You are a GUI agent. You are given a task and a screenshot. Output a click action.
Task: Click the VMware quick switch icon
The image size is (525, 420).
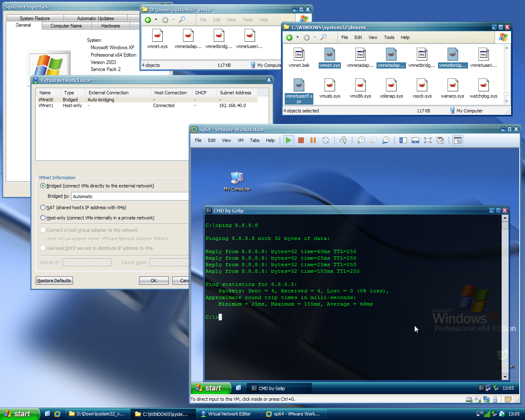click(x=415, y=140)
